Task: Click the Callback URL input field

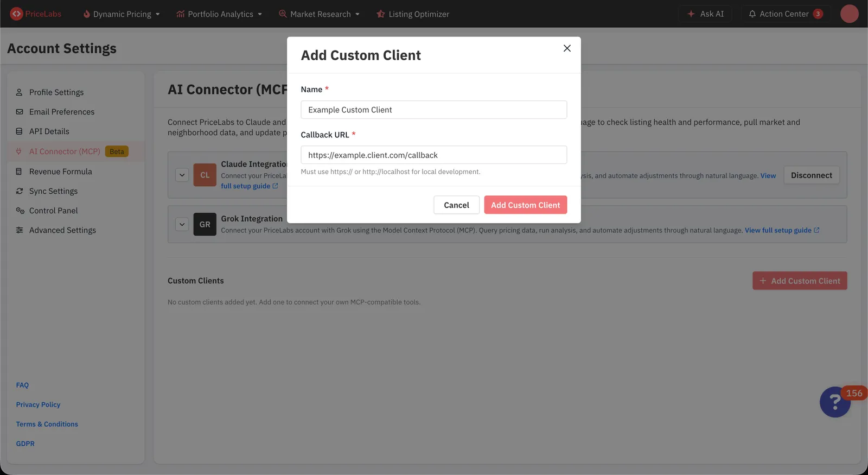Action: 434,155
